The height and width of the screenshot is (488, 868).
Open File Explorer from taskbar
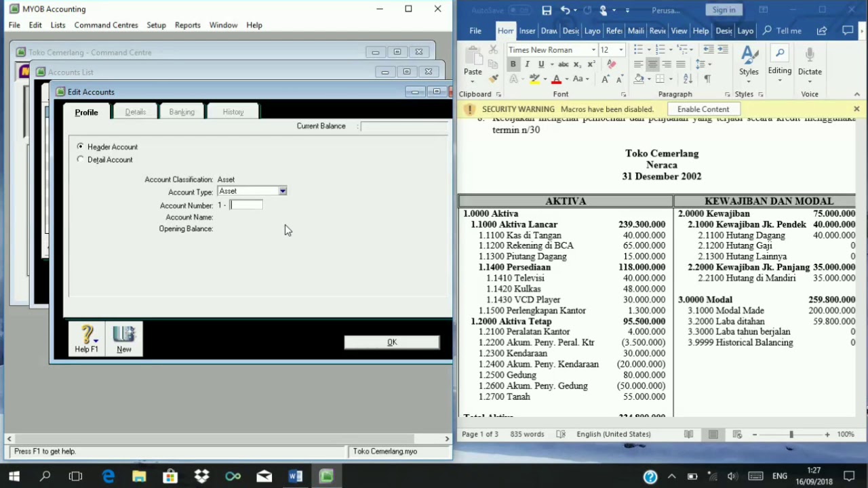point(139,476)
